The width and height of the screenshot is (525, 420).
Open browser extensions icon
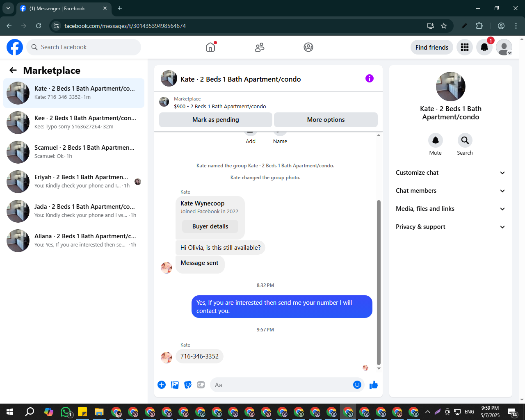479,26
